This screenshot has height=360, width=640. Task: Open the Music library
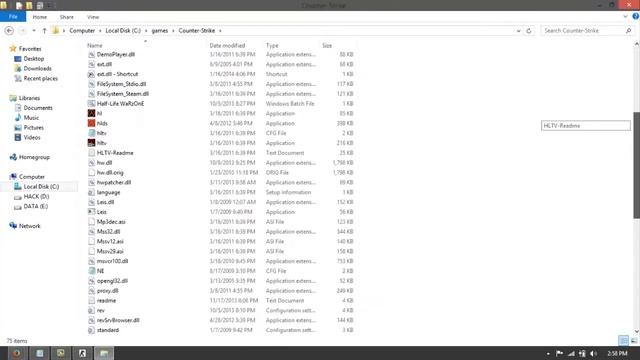(x=31, y=118)
